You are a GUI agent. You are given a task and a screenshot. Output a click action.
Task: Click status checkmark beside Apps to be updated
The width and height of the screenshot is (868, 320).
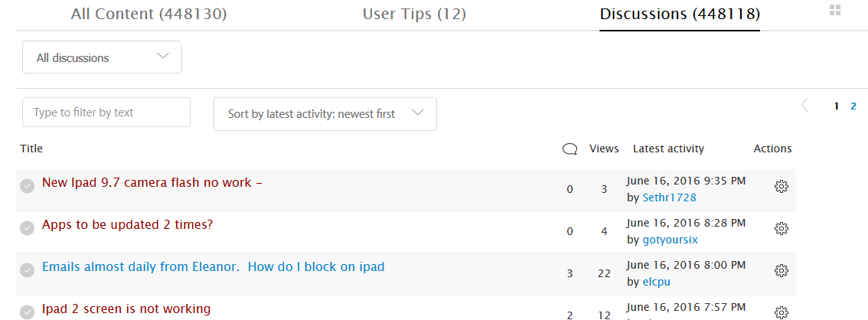click(27, 227)
